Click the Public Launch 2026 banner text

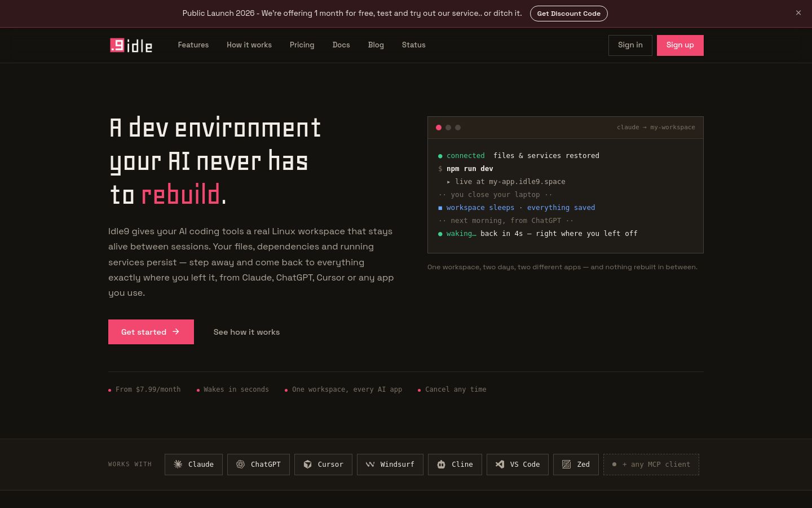[x=352, y=13]
